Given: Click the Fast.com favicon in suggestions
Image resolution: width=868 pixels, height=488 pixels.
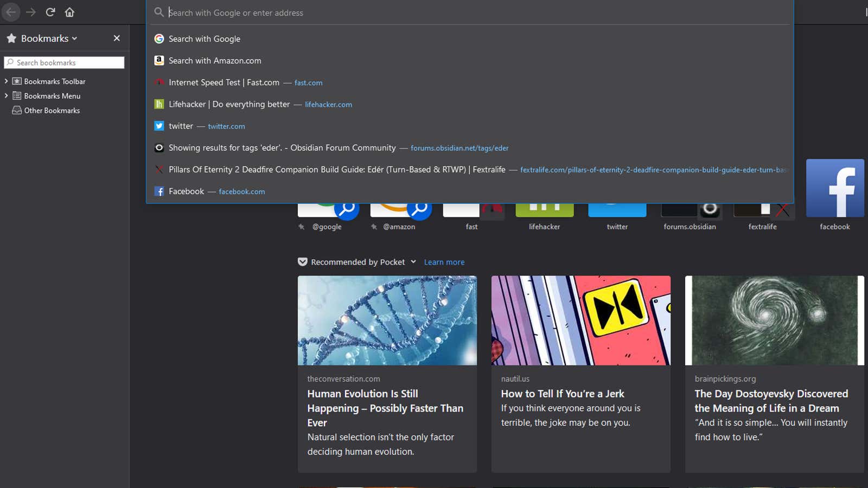Looking at the screenshot, I should (159, 82).
